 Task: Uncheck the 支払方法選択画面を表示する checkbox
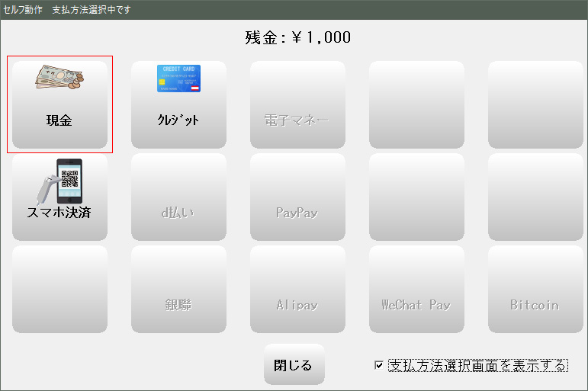coord(379,365)
